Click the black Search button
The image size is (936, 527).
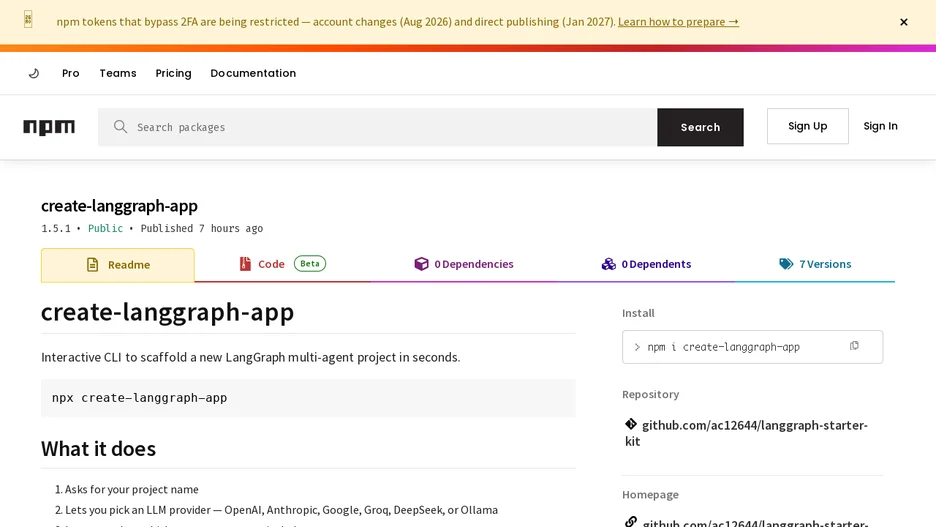tap(700, 127)
